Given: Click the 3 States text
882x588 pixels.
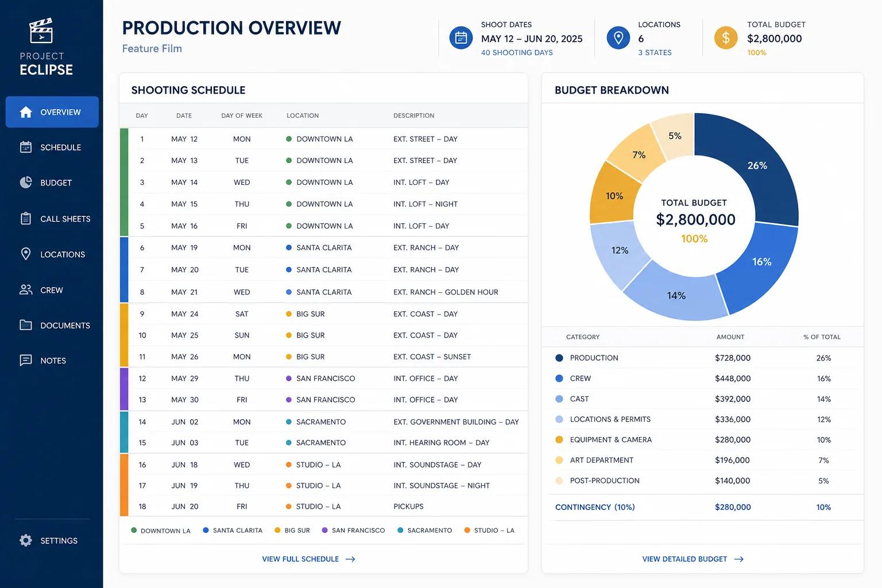Looking at the screenshot, I should click(655, 52).
